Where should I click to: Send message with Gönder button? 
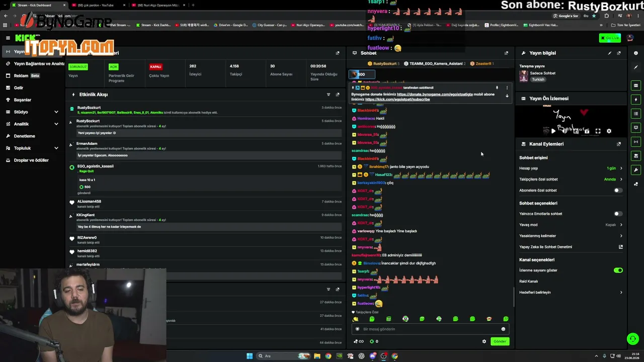[x=500, y=341]
